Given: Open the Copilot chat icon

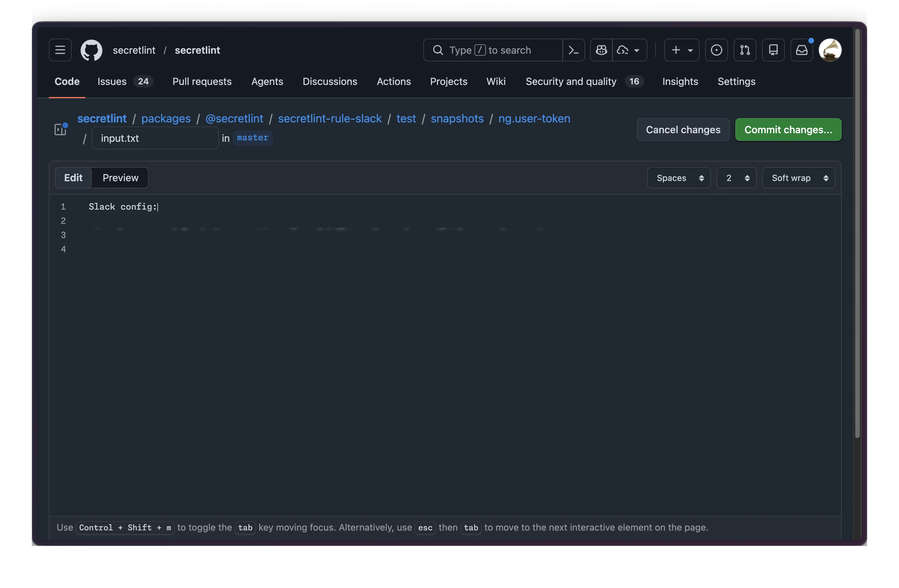Looking at the screenshot, I should point(601,50).
